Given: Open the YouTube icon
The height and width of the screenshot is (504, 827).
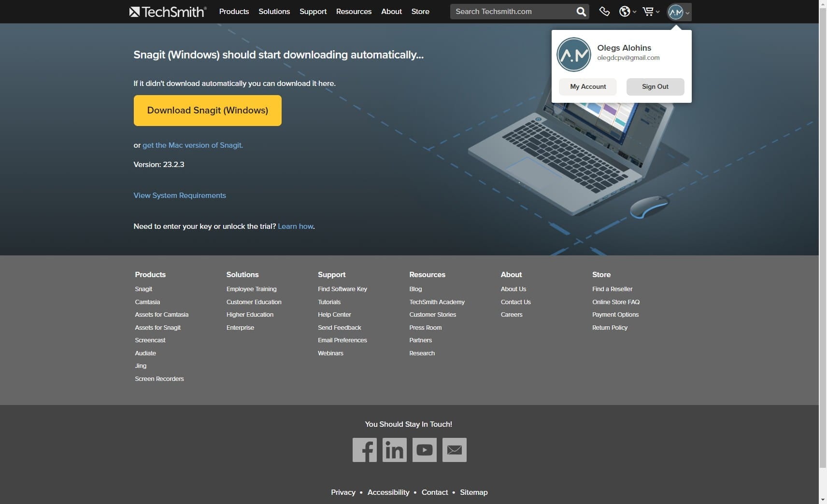Looking at the screenshot, I should pos(425,450).
